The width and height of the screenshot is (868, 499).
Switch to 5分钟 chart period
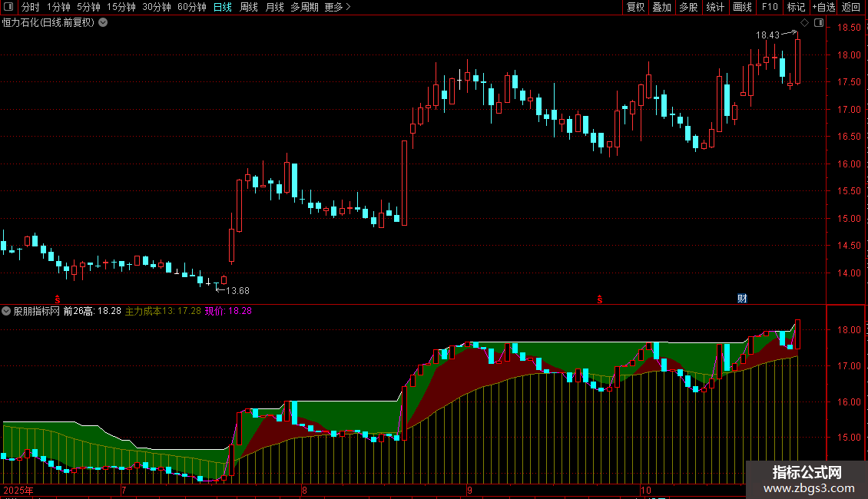click(88, 7)
